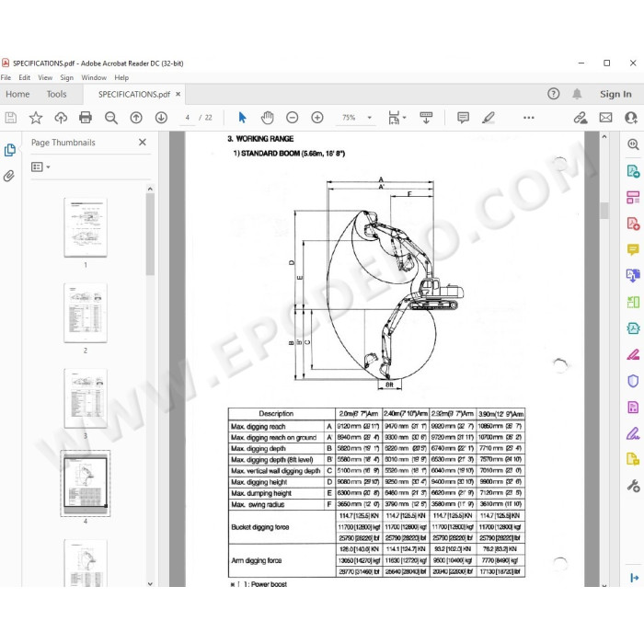
Task: Open the Attachments paperclip pane
Action: [9, 177]
